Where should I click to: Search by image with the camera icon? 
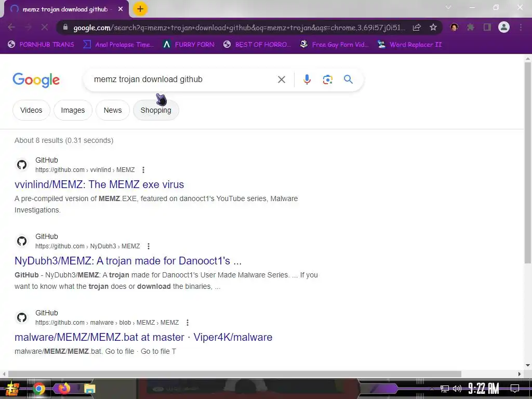pos(327,79)
